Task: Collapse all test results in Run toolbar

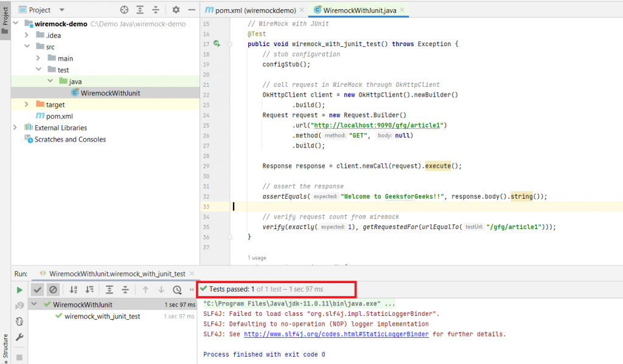Action: [125, 290]
